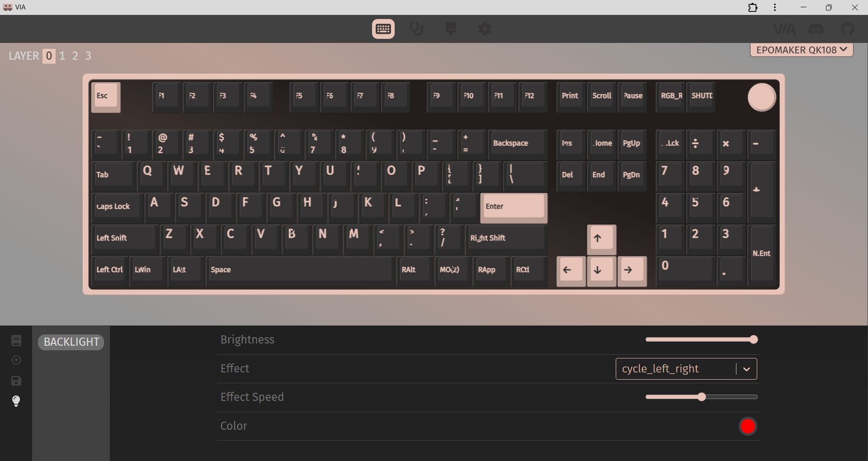The height and width of the screenshot is (461, 868).
Task: Click the Brightness slider handle
Action: (753, 339)
